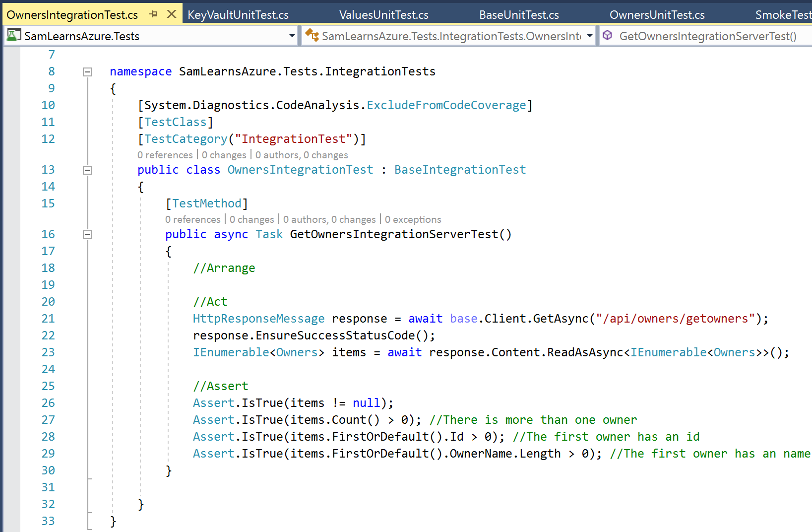Open the BaseUnitTest.cs tab
The width and height of the screenshot is (812, 532).
519,15
